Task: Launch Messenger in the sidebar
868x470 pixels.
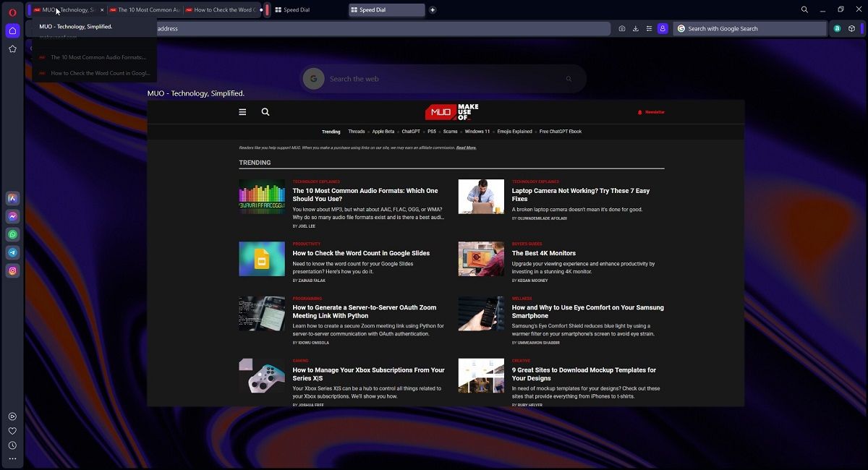Action: point(12,216)
